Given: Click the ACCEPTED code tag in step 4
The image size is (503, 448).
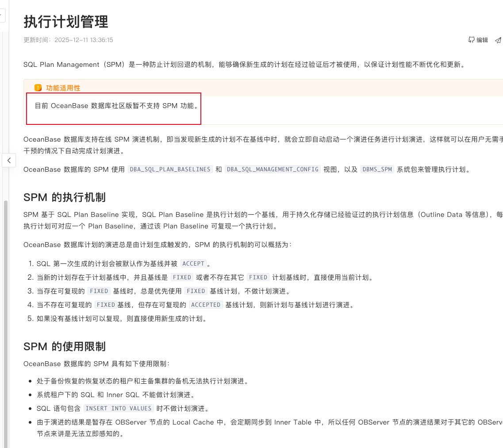Looking at the screenshot, I should pyautogui.click(x=205, y=305).
